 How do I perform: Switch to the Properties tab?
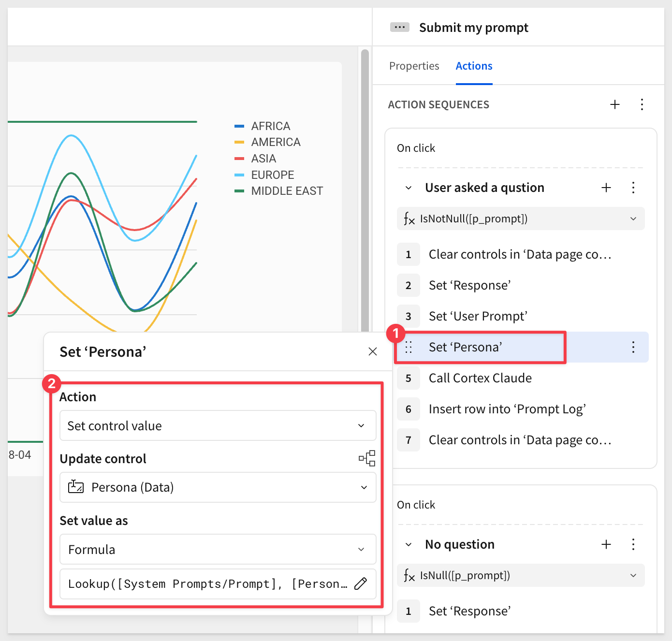click(x=414, y=66)
